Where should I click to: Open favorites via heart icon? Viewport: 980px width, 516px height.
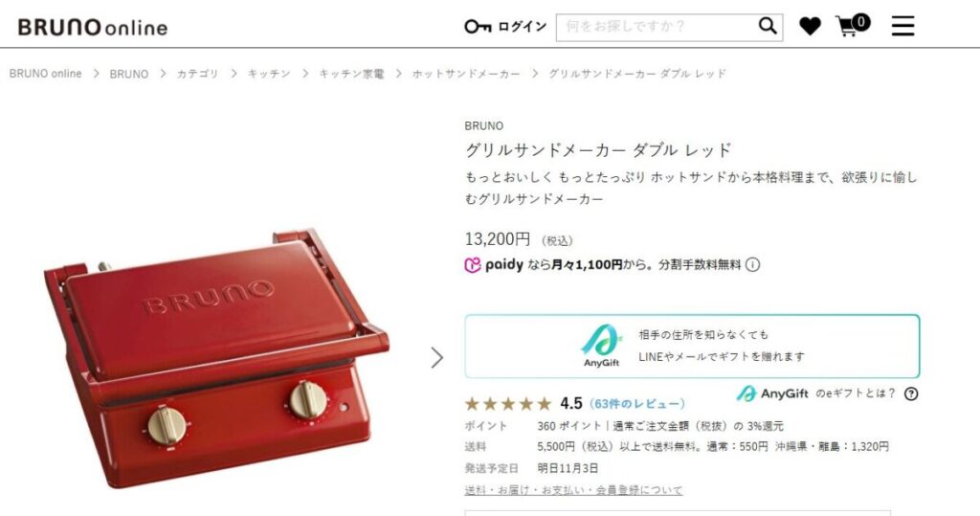pos(810,27)
